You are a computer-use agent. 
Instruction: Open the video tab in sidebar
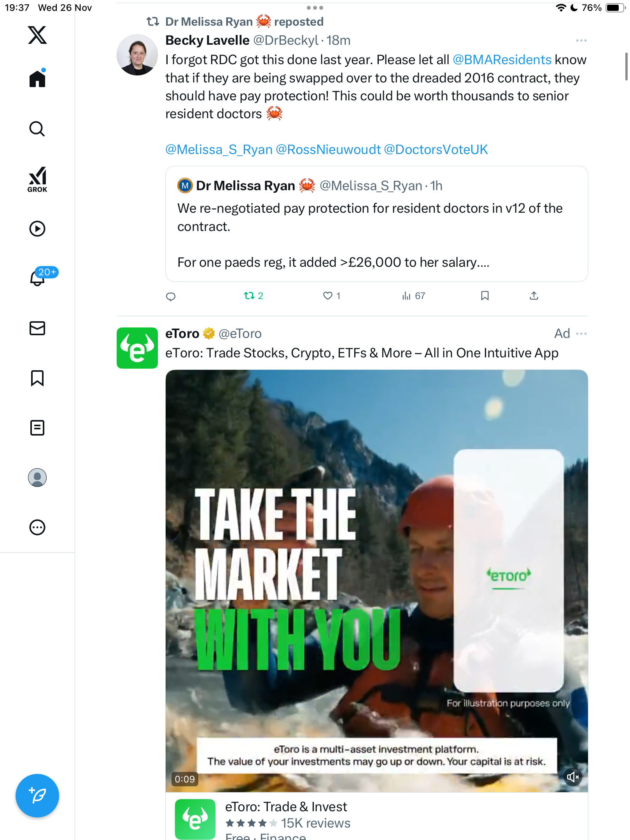(x=37, y=229)
